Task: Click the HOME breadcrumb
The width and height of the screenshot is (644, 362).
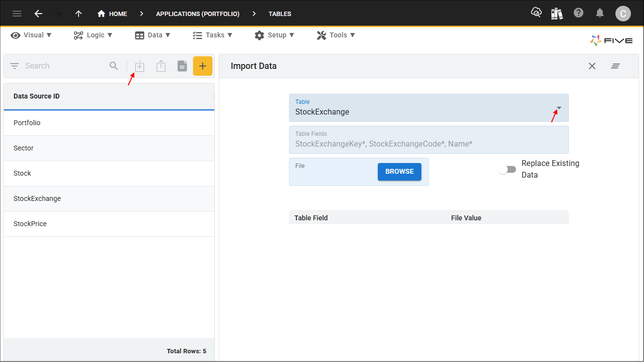Action: pos(112,14)
